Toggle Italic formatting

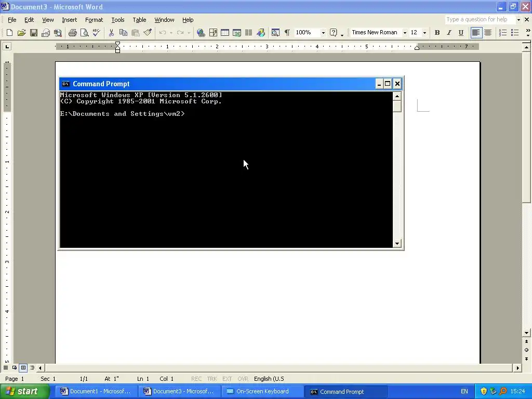pos(449,33)
